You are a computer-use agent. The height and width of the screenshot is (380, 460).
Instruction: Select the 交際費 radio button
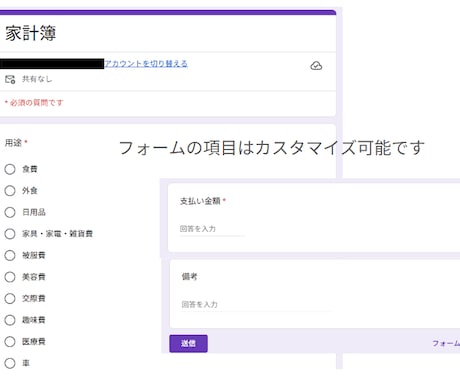click(10, 298)
